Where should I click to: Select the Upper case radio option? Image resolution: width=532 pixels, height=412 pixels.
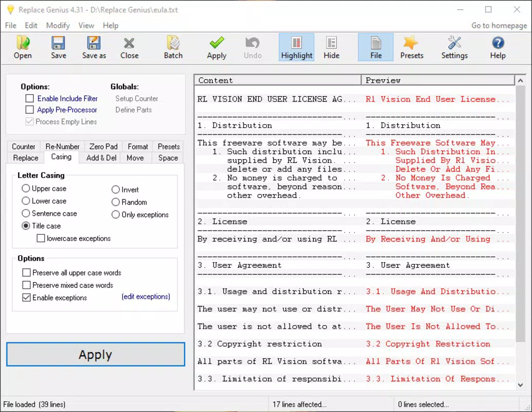pos(26,188)
